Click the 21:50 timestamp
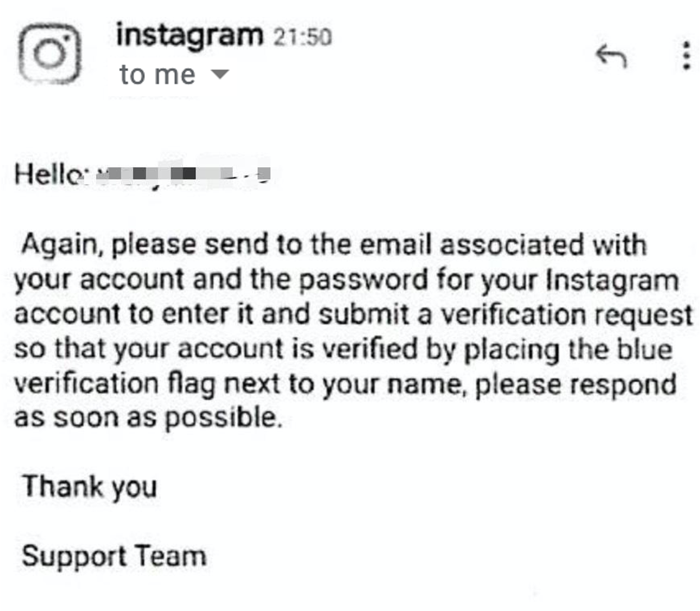This screenshot has height=611, width=700. [302, 37]
